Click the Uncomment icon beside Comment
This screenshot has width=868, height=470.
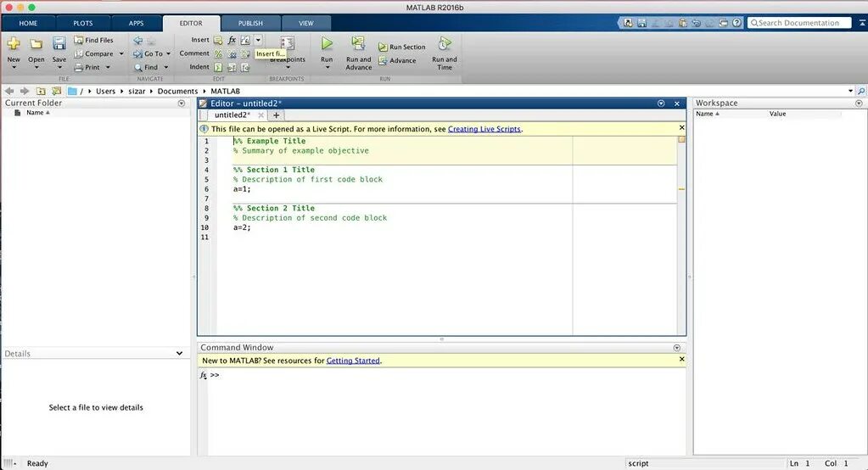coord(232,53)
